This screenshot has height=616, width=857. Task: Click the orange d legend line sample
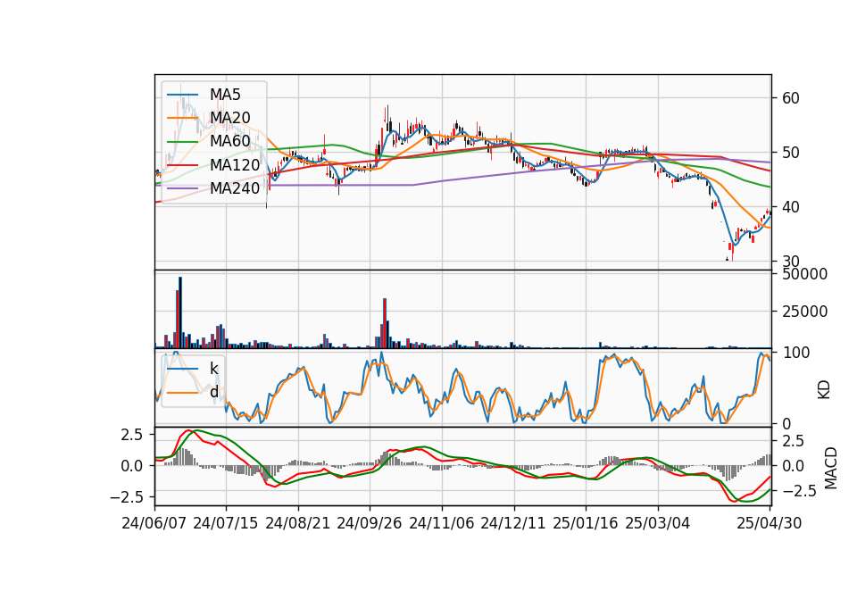click(182, 392)
